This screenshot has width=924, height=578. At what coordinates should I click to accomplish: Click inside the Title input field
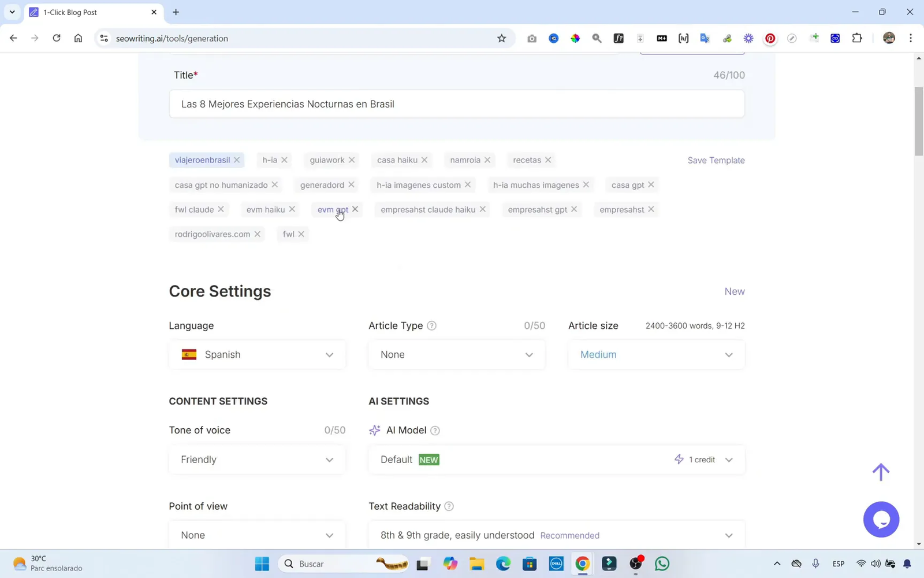pyautogui.click(x=456, y=104)
